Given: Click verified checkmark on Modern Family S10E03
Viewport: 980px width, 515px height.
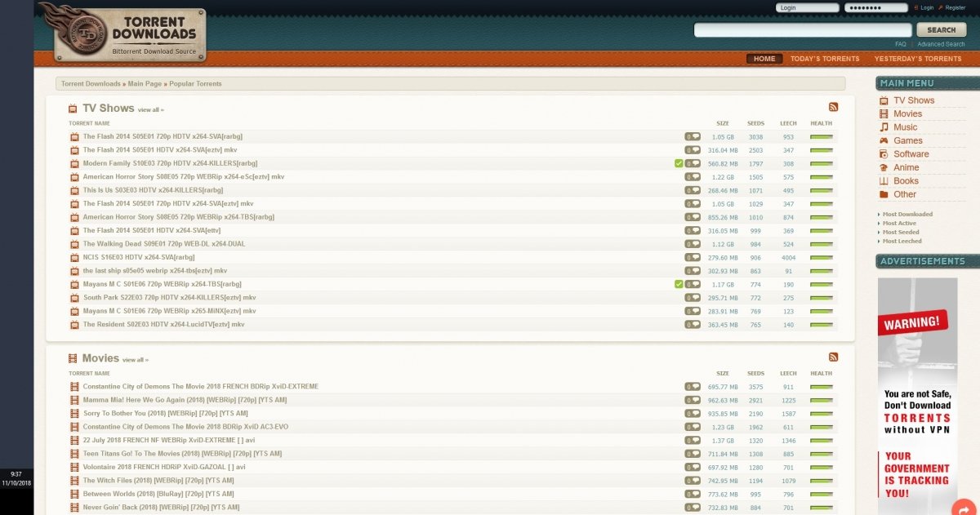Looking at the screenshot, I should (679, 163).
